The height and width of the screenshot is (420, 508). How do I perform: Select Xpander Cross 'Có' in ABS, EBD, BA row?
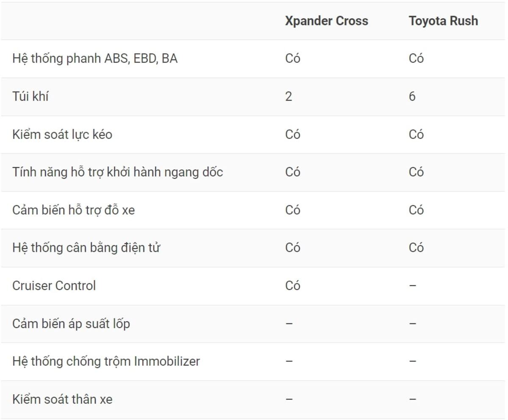[x=293, y=58]
